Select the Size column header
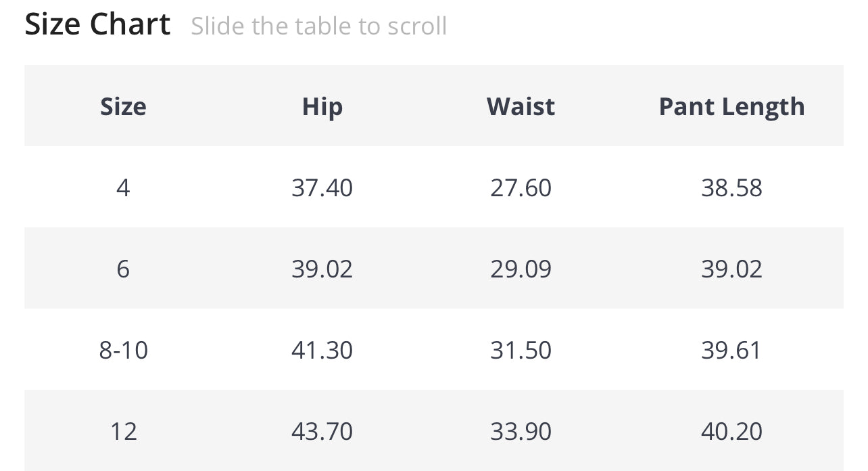Screen dimensions: 868x471 point(123,106)
